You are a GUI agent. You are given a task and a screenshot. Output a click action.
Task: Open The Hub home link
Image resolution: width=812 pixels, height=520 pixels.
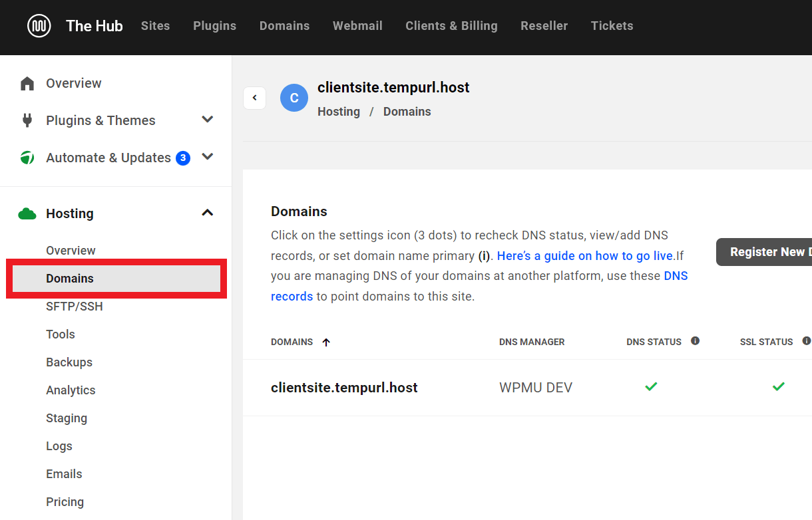[x=95, y=26]
